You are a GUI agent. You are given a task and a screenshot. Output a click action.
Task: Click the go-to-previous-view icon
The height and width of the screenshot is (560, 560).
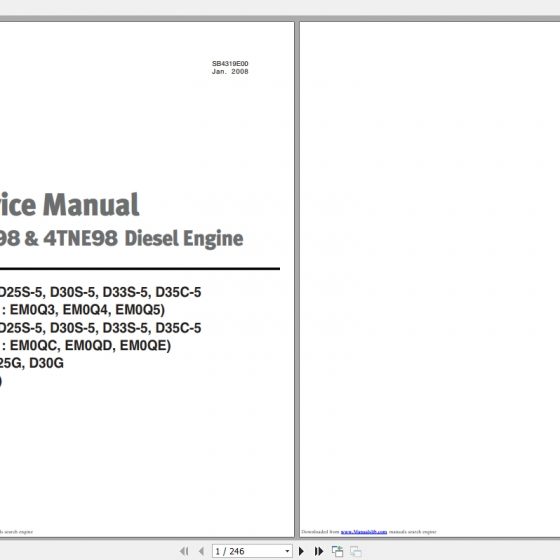(x=338, y=551)
